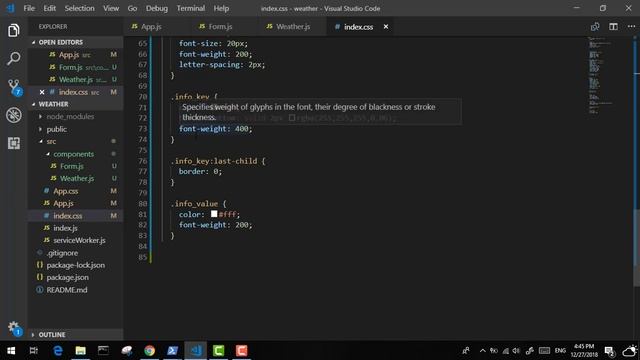Open the Help menu
640x360 pixels.
(221, 8)
